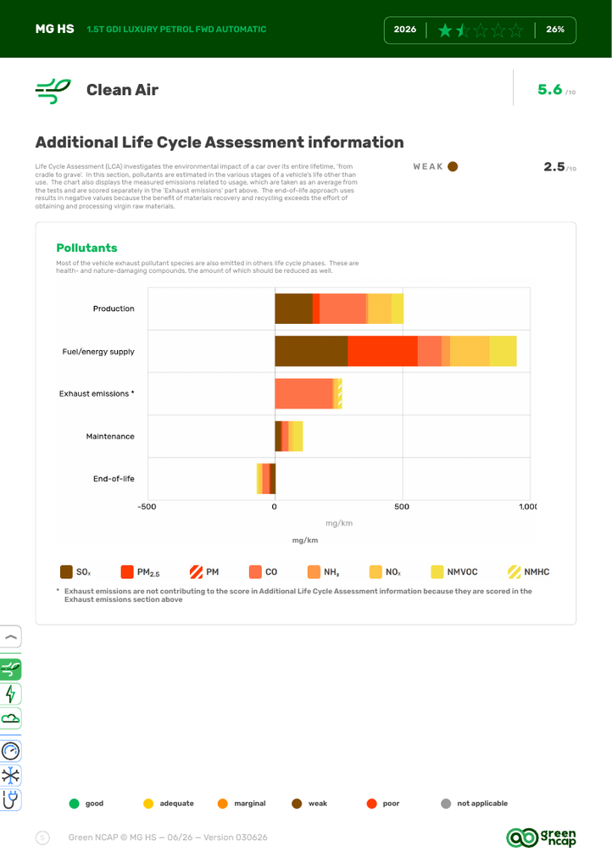Click the 26% overall score
612x868 pixels.
pyautogui.click(x=555, y=30)
